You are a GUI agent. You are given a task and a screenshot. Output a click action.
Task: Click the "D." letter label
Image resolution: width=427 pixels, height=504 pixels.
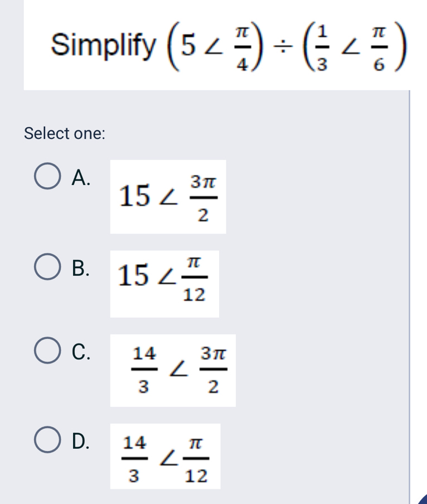coord(81,440)
